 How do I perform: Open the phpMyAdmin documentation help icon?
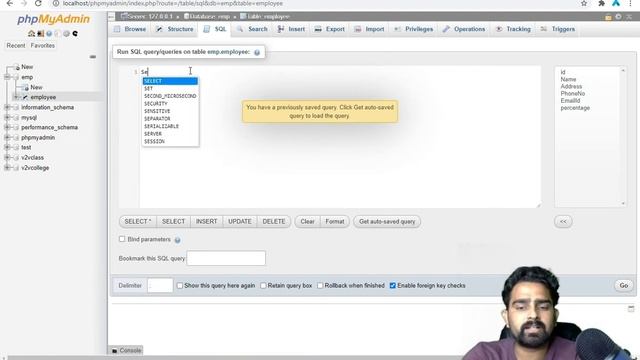pos(49,33)
